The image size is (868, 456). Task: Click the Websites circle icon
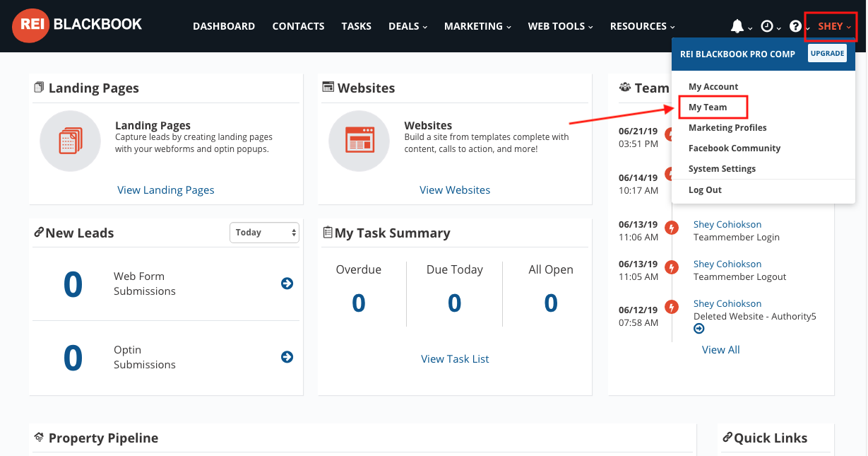coord(359,141)
